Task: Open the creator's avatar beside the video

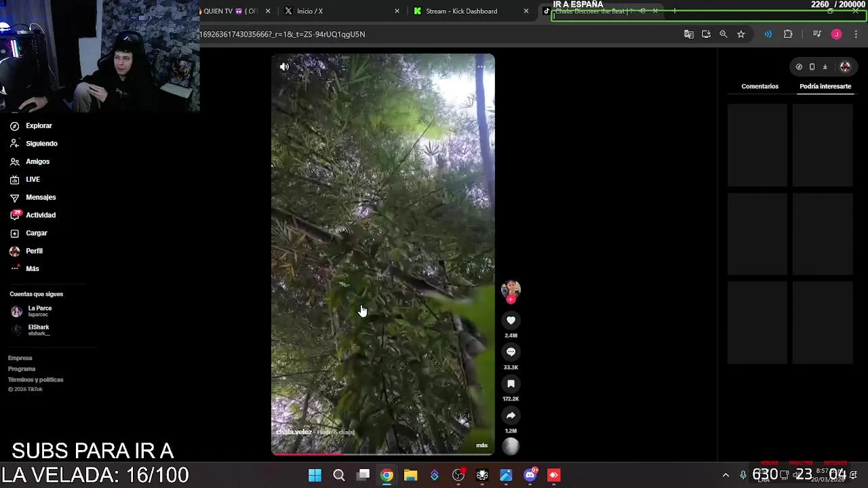Action: 511,289
